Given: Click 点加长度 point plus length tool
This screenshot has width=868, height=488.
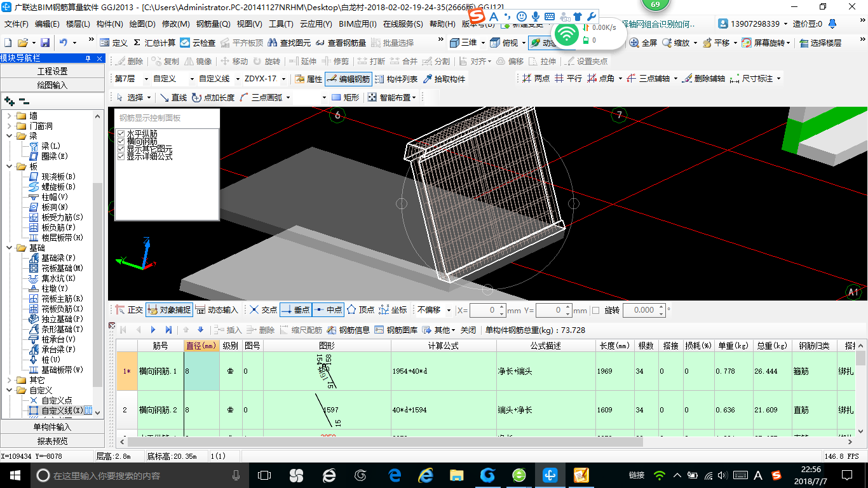Looking at the screenshot, I should [x=213, y=97].
